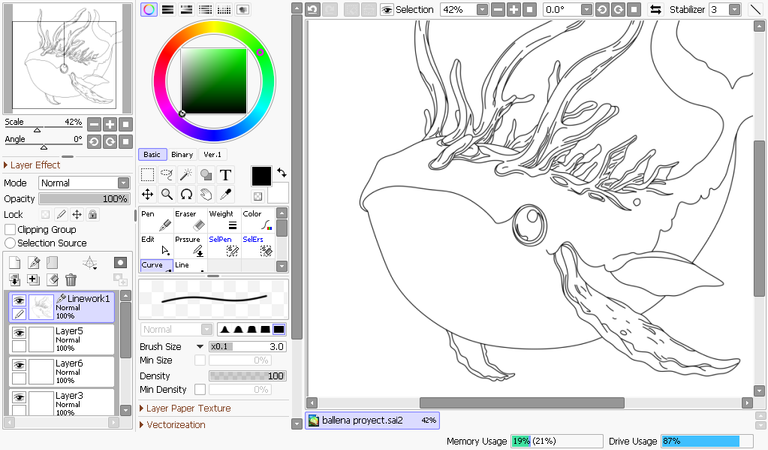Choose the Eraser linework tool
768x450 pixels.
(190, 220)
